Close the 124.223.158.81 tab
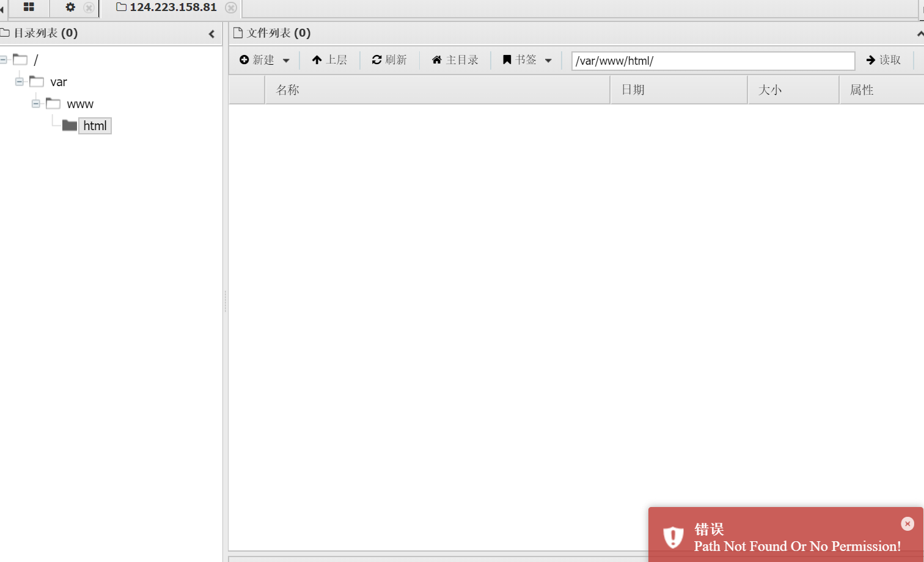924x562 pixels. click(x=231, y=8)
